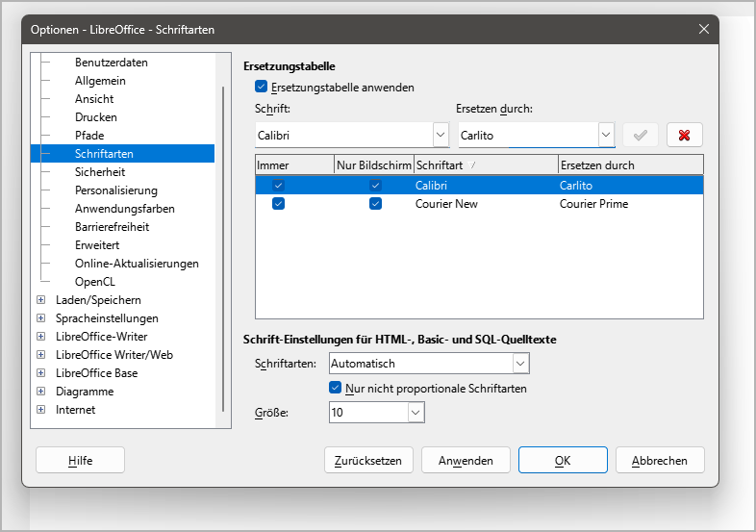Screen dimensions: 756x532
Task: Select the Courier New table row
Action: click(479, 204)
